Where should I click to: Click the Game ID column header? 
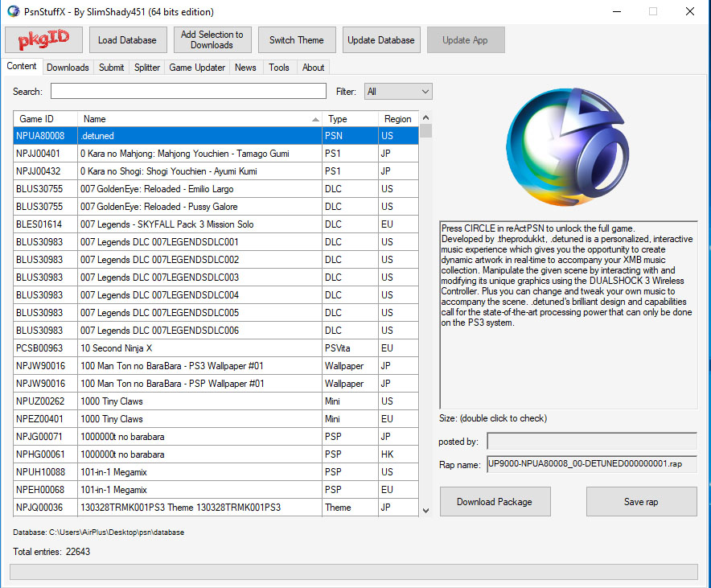pyautogui.click(x=45, y=119)
